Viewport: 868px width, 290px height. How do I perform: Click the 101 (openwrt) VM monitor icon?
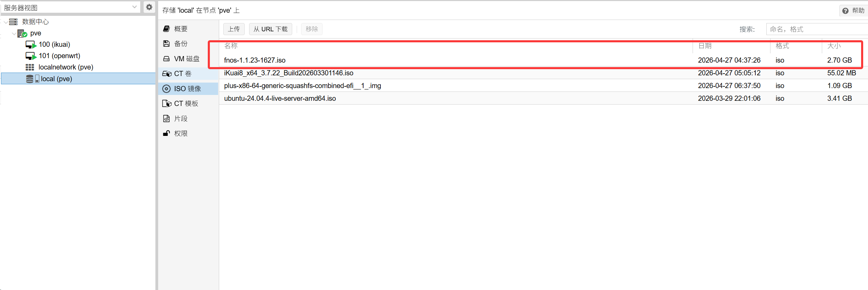31,56
